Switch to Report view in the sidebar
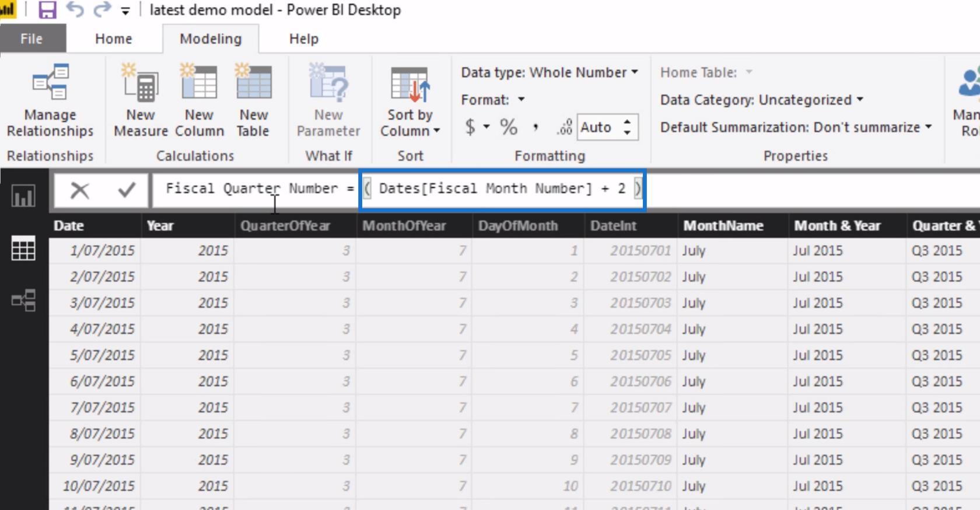Viewport: 980px width, 510px height. click(x=23, y=196)
